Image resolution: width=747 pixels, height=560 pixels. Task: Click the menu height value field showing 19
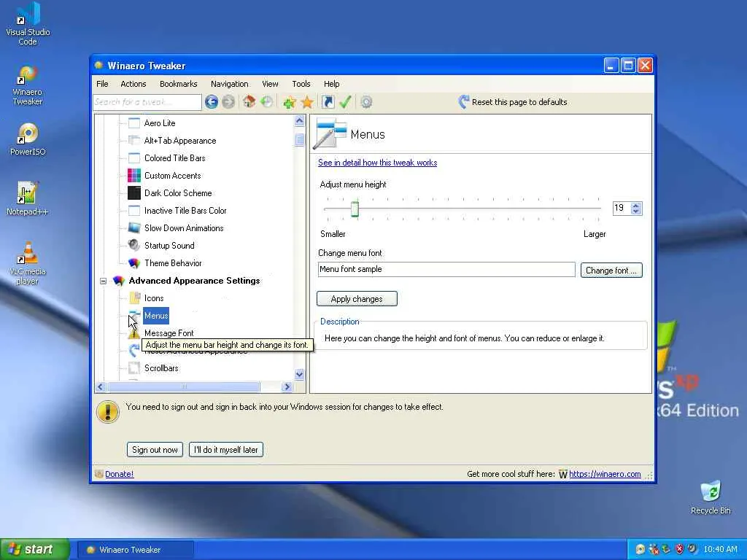622,208
